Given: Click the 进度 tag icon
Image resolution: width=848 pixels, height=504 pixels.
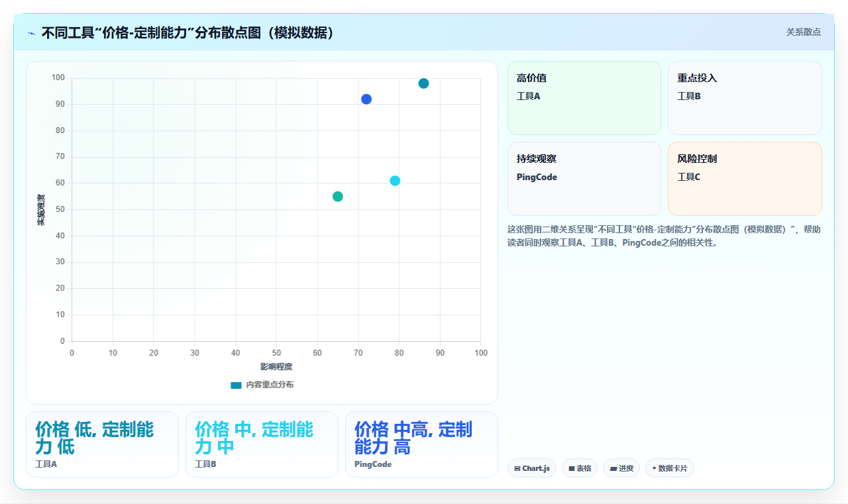Looking at the screenshot, I should pos(613,468).
